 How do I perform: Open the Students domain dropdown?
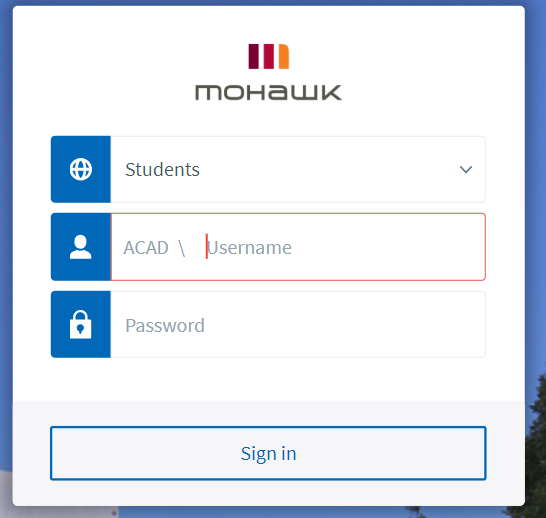click(298, 170)
